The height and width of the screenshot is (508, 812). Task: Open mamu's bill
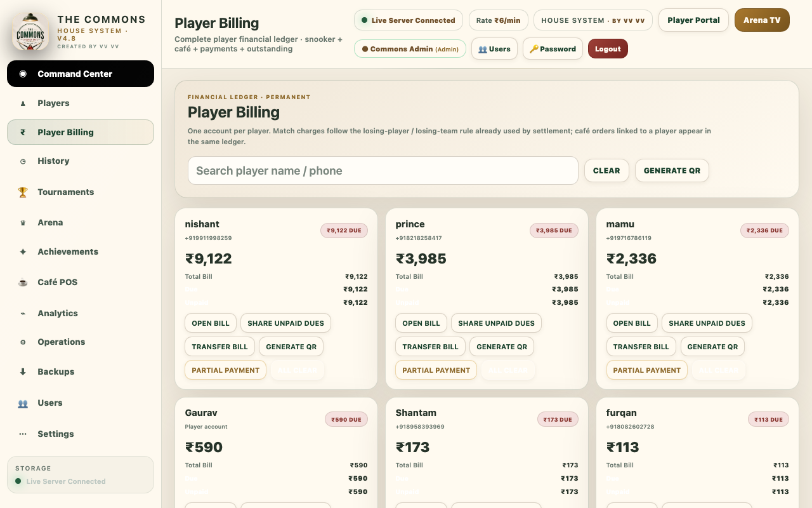(x=632, y=323)
